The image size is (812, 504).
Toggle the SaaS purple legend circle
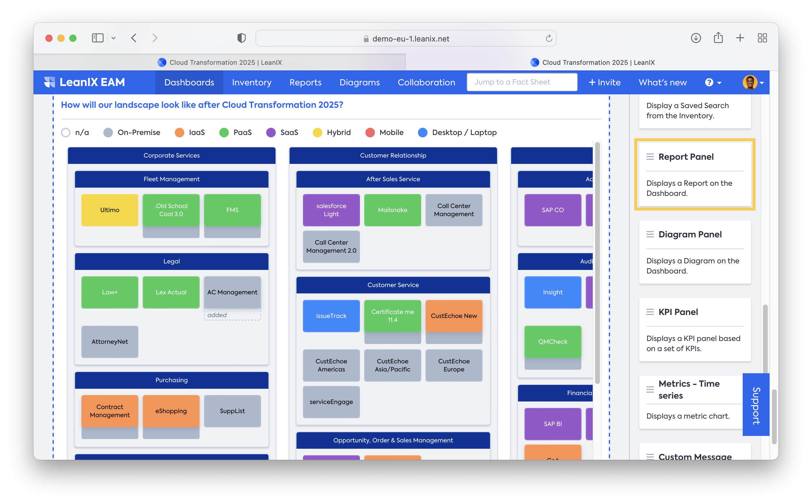[271, 133]
